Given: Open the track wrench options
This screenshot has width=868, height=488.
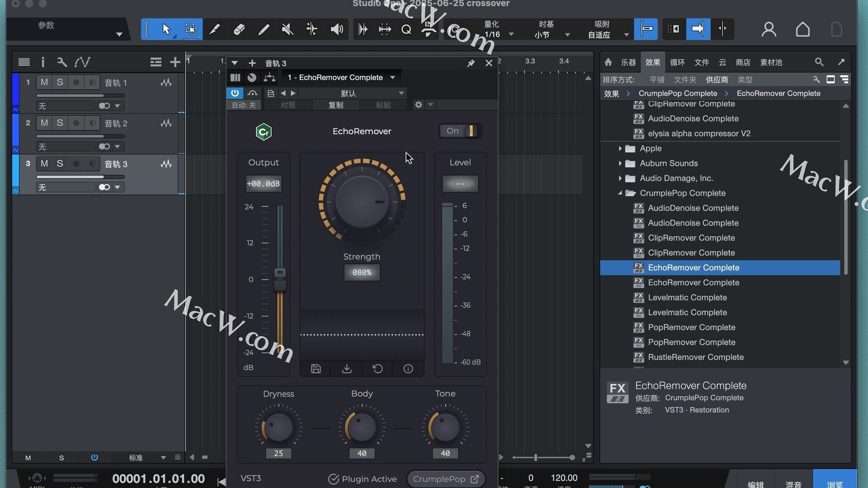Looking at the screenshot, I should tap(62, 62).
